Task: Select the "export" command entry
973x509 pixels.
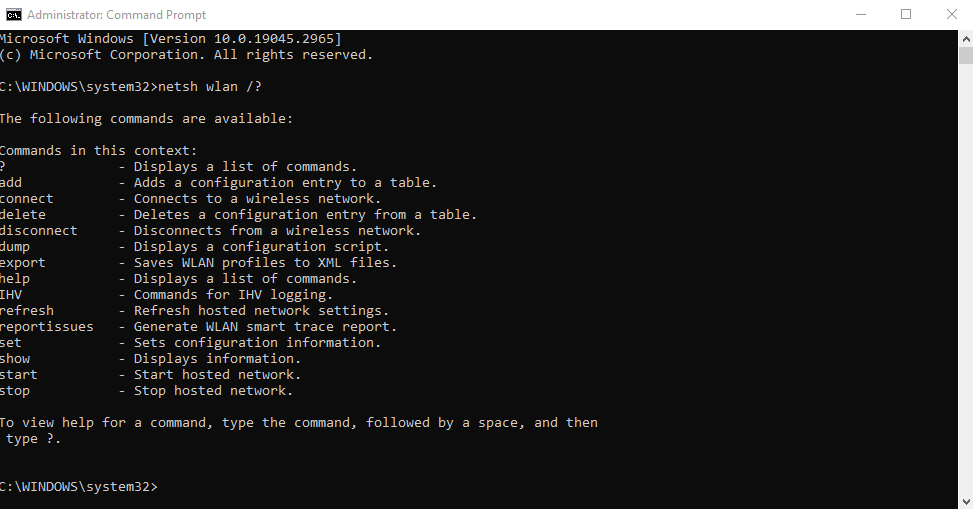Action: tap(23, 263)
